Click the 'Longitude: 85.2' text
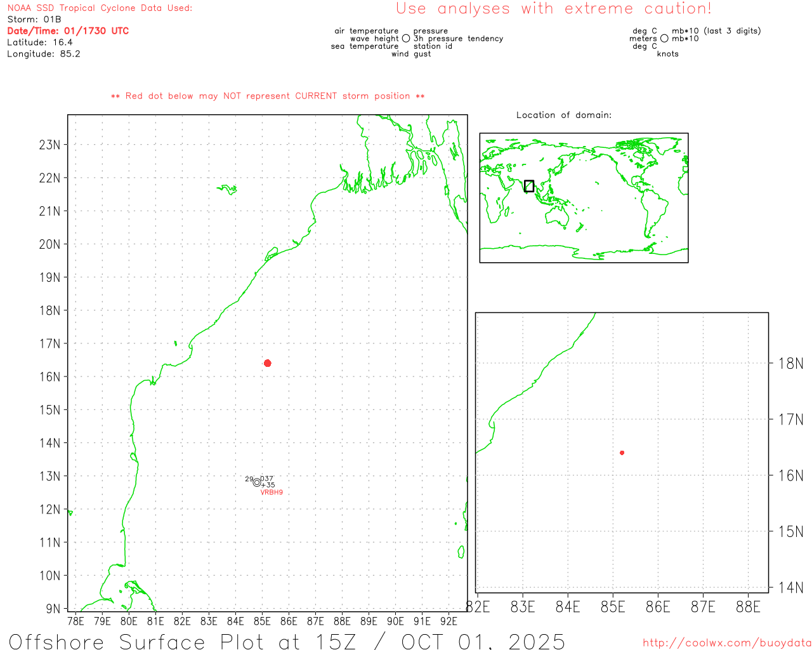Image resolution: width=812 pixels, height=650 pixels. (44, 54)
